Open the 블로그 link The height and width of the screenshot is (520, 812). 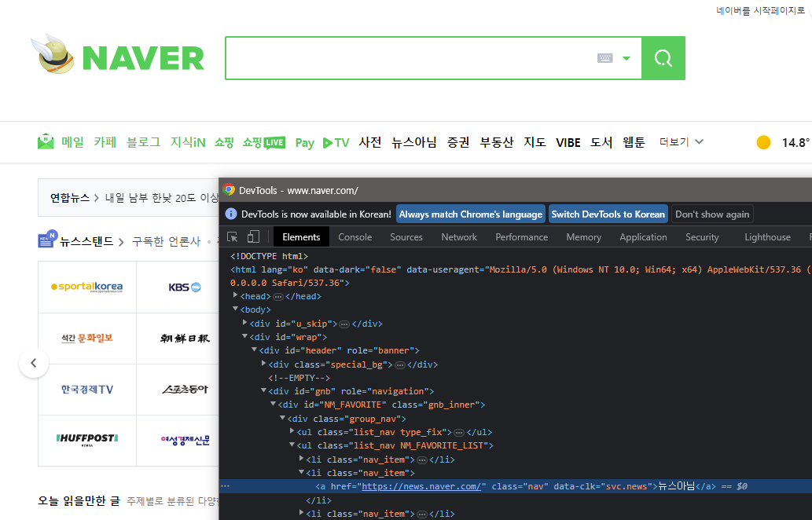click(143, 142)
